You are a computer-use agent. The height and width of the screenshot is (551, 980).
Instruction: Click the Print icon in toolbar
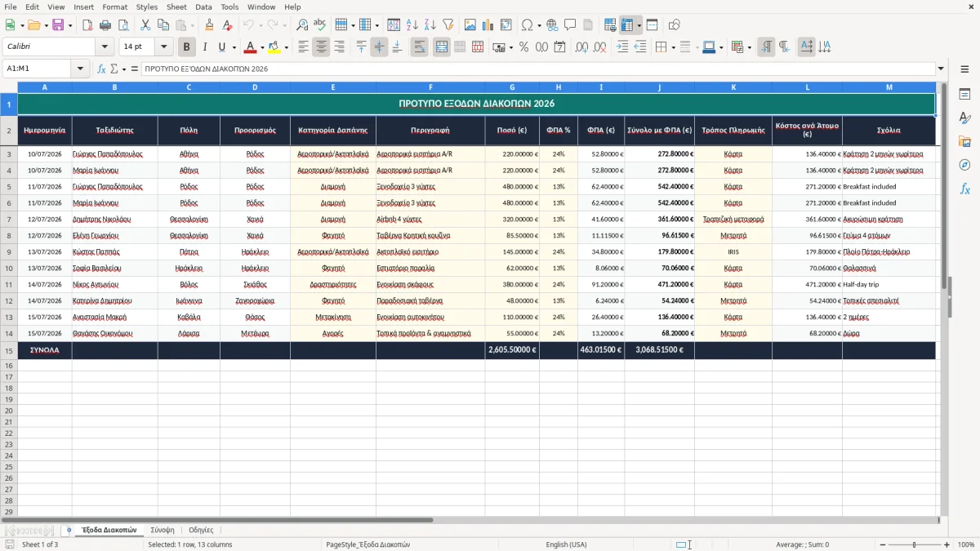105,25
